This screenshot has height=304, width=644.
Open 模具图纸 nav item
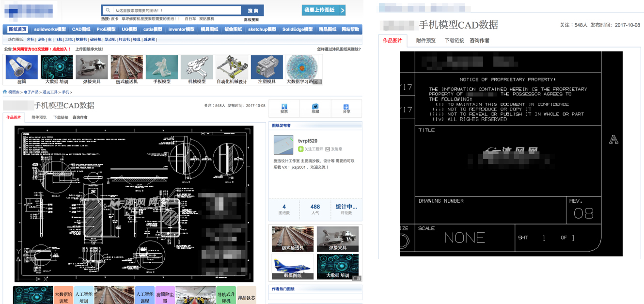click(209, 30)
